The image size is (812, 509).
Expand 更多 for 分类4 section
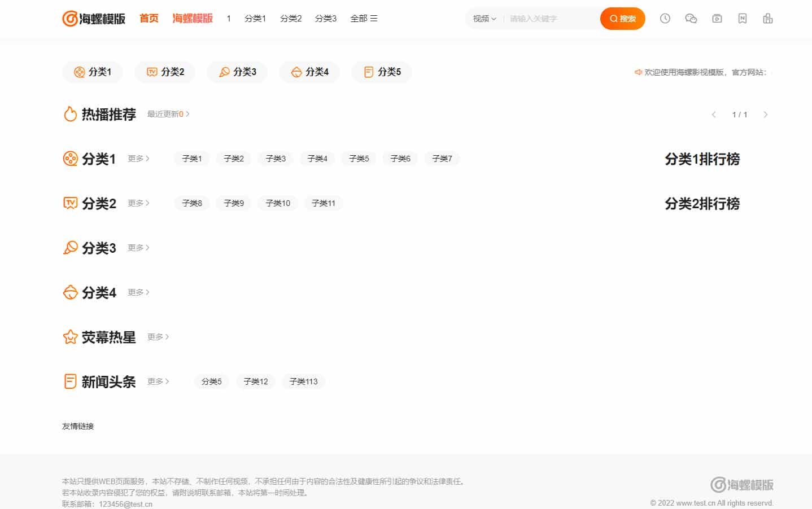pos(138,292)
